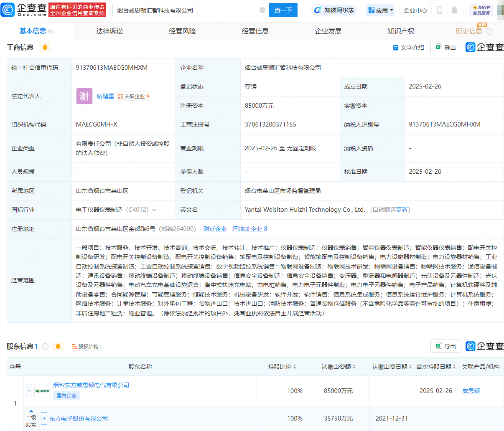Export 工商信息 with 导出 button
The image size is (504, 431).
[446, 48]
